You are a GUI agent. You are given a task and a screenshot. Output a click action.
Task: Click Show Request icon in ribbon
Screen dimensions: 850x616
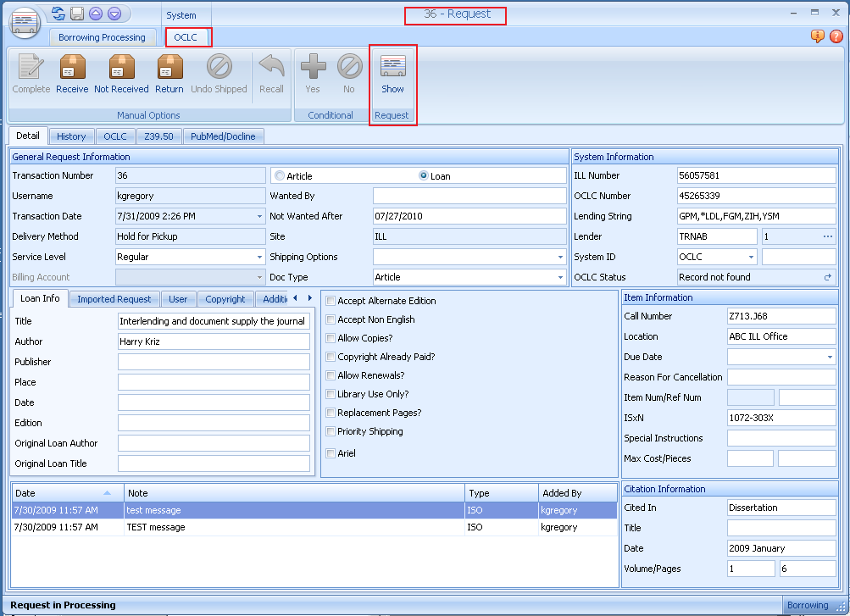tap(392, 69)
